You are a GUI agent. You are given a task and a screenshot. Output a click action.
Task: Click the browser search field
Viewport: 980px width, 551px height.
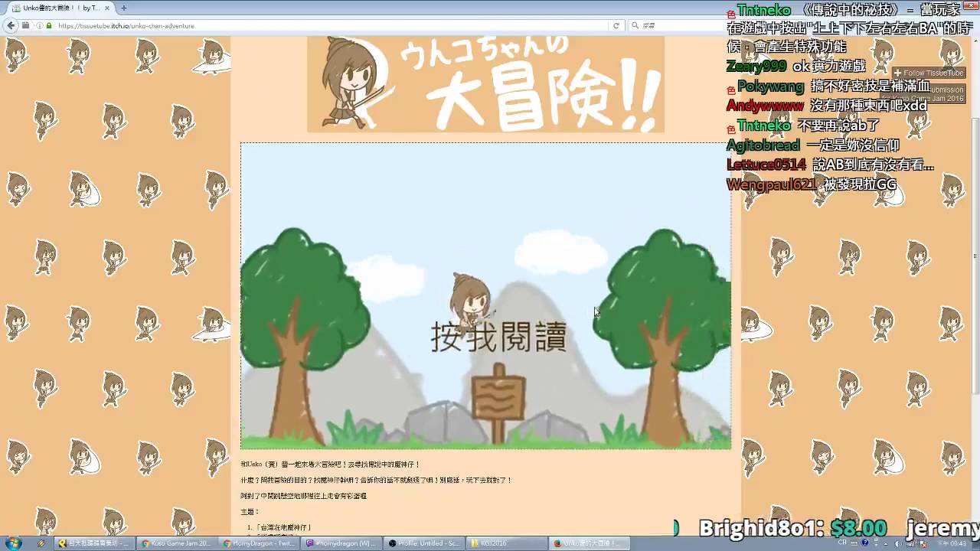click(681, 25)
